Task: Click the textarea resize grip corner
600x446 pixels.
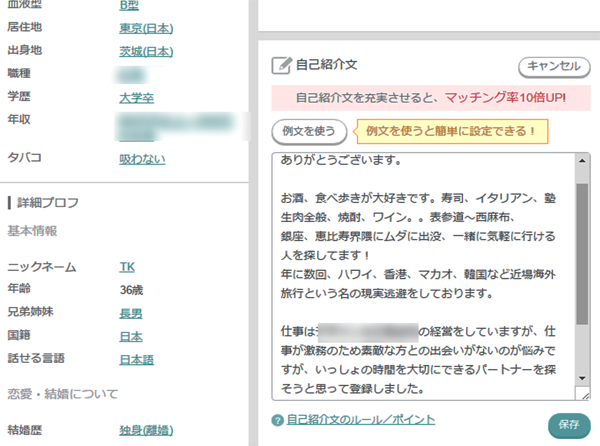Action: pyautogui.click(x=584, y=394)
